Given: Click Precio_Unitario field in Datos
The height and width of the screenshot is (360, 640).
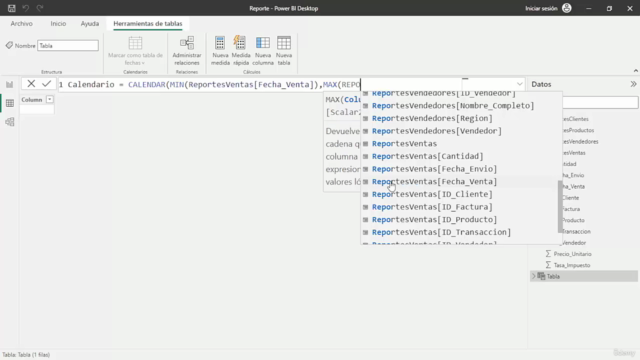Looking at the screenshot, I should (x=572, y=254).
